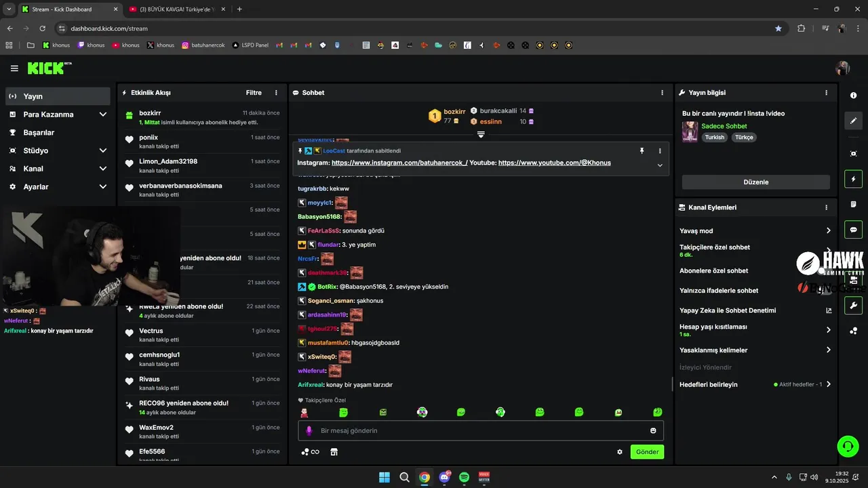Click the wrench icon in right sidebar

pyautogui.click(x=853, y=306)
